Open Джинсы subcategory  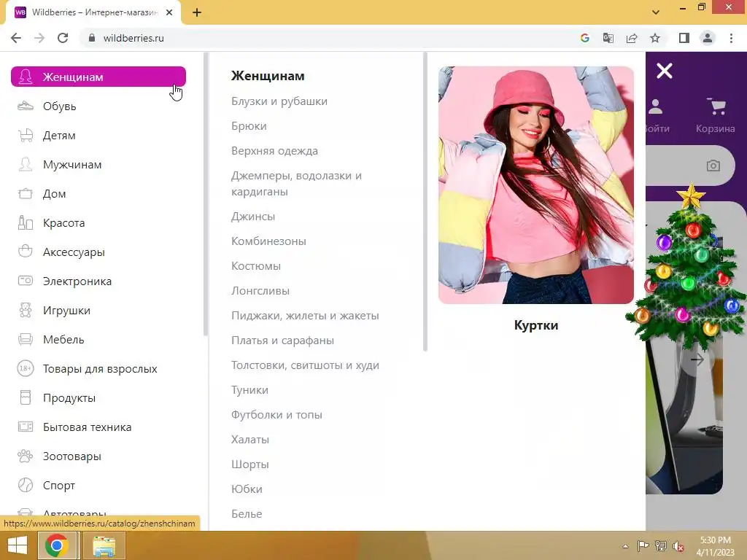point(253,216)
